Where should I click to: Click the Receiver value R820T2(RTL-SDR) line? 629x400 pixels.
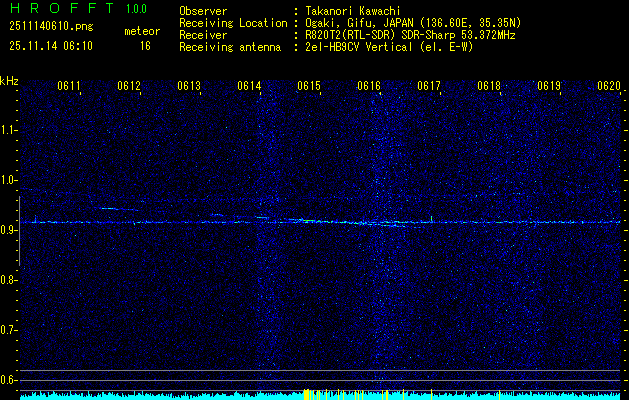[410, 35]
